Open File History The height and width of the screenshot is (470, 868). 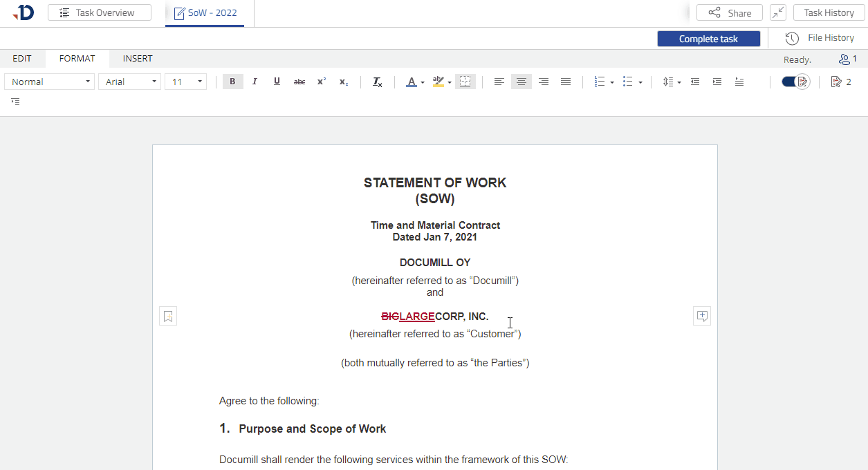click(821, 37)
